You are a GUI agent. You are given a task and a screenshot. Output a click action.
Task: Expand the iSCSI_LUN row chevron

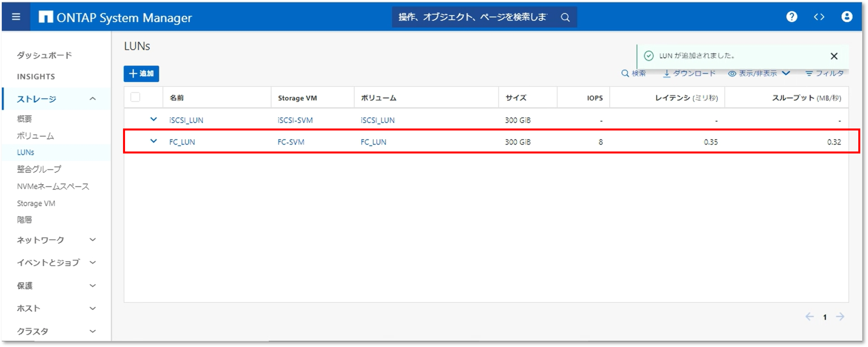click(153, 119)
